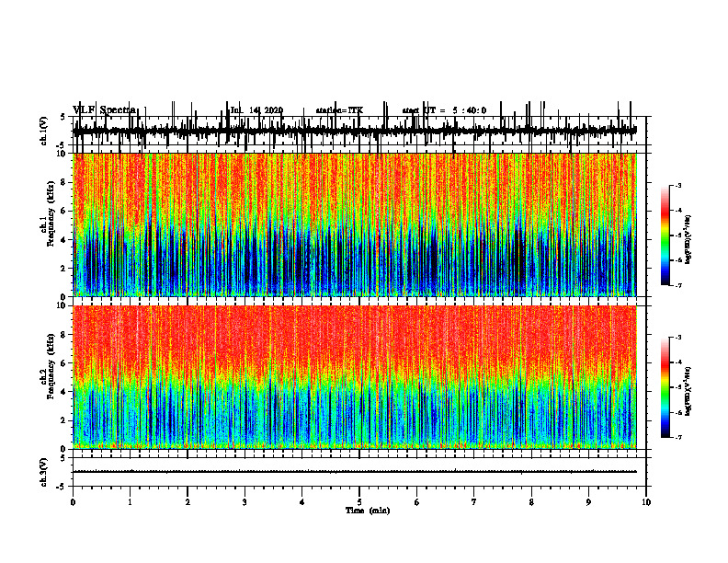
Task: Click the "8" minute tick label on time axis
Action: [531, 502]
